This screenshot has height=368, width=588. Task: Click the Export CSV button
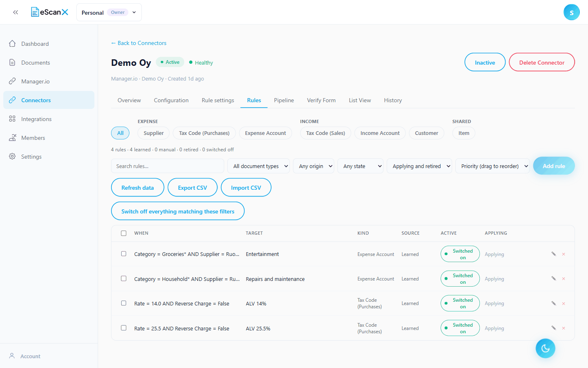click(x=192, y=187)
